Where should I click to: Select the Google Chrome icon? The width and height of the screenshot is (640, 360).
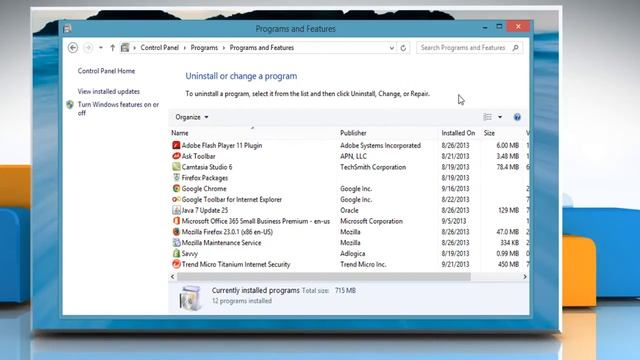click(176, 189)
